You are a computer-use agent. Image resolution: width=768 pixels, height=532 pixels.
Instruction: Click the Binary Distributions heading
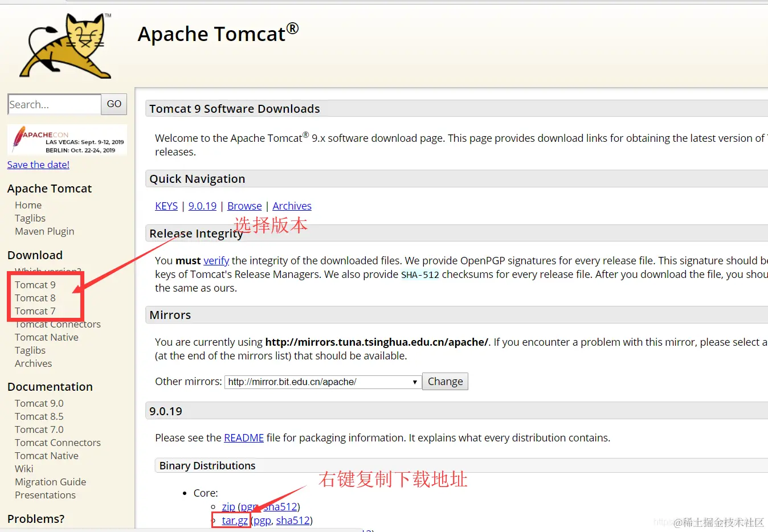[207, 465]
